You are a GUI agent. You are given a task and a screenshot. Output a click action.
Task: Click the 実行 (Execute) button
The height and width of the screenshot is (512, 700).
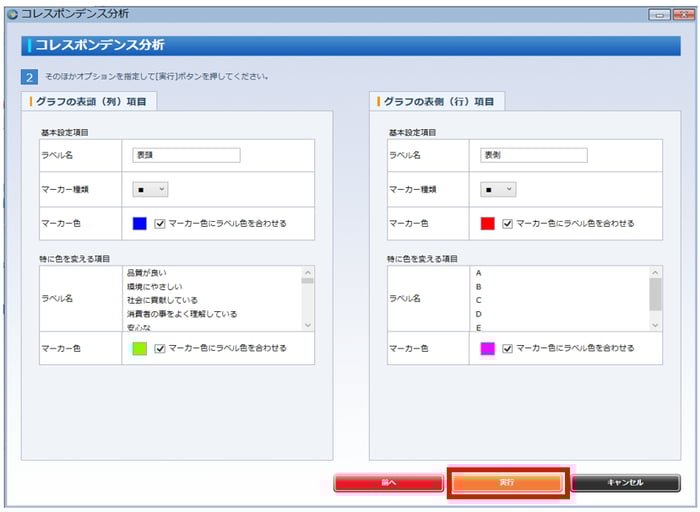click(x=507, y=482)
